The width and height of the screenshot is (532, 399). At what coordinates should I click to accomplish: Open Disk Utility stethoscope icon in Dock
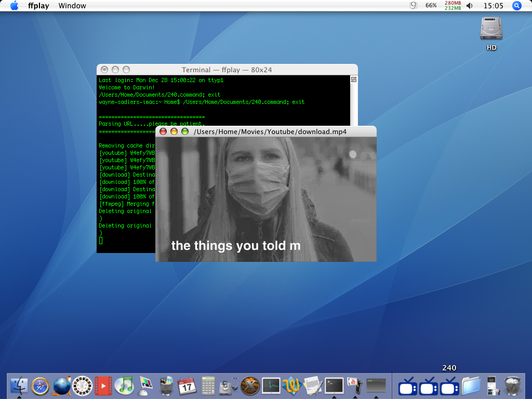coord(229,386)
